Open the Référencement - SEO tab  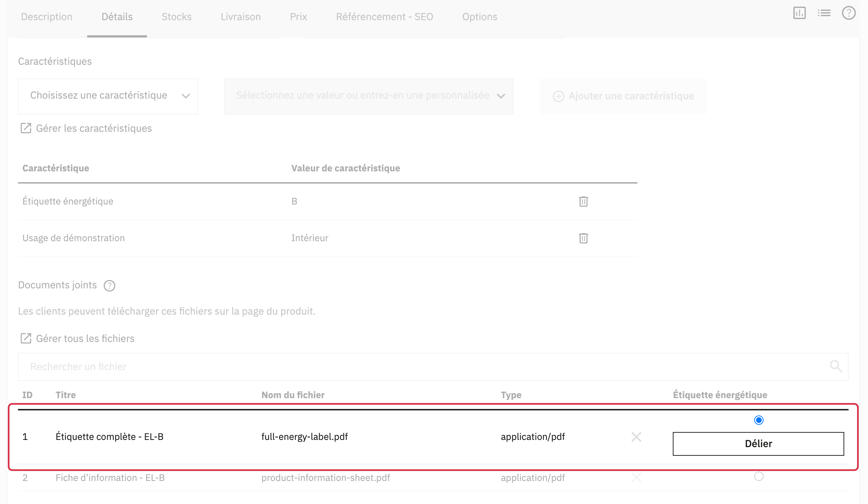pos(385,17)
